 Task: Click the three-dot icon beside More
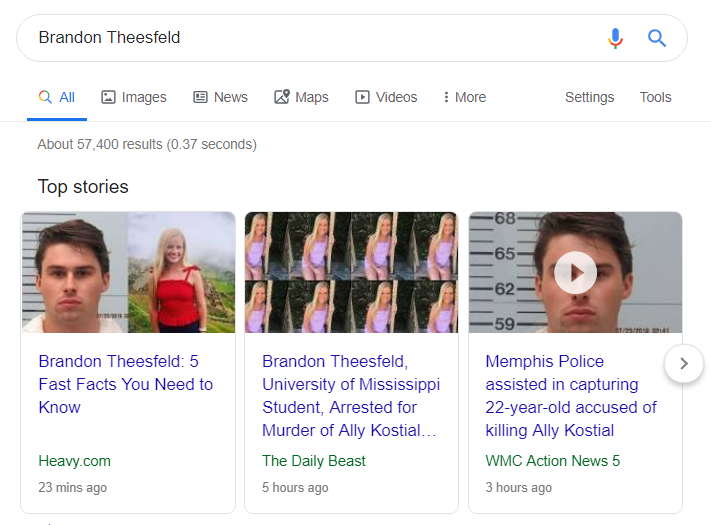(x=446, y=97)
